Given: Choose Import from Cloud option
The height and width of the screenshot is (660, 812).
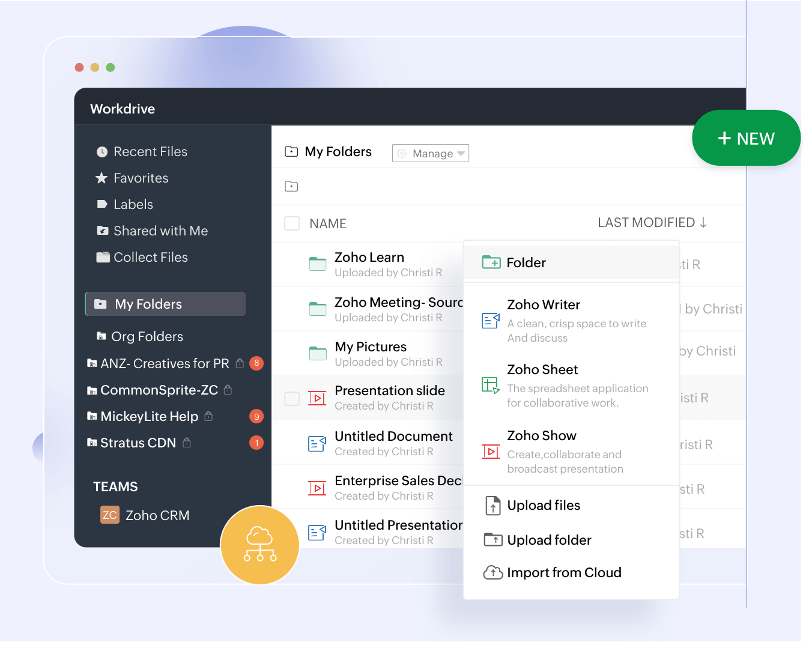Looking at the screenshot, I should pos(564,572).
